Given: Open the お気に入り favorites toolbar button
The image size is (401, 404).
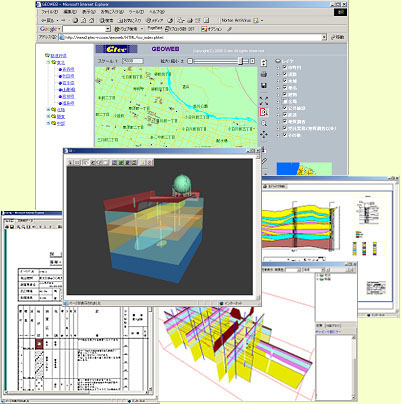Looking at the screenshot, I should [130, 21].
